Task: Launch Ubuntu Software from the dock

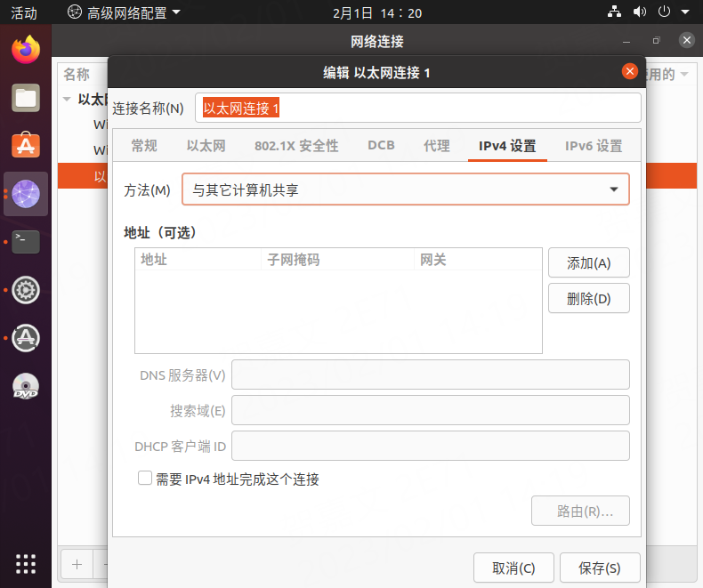Action: tap(26, 145)
